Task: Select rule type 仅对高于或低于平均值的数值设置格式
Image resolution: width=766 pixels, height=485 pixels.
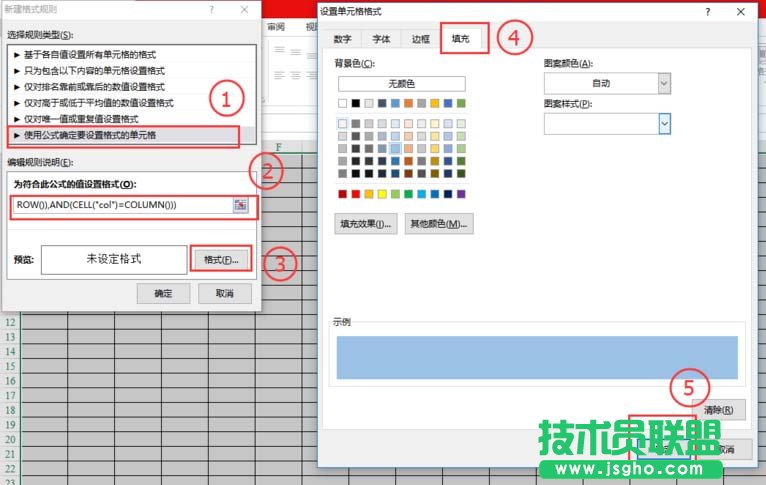Action: point(132,103)
